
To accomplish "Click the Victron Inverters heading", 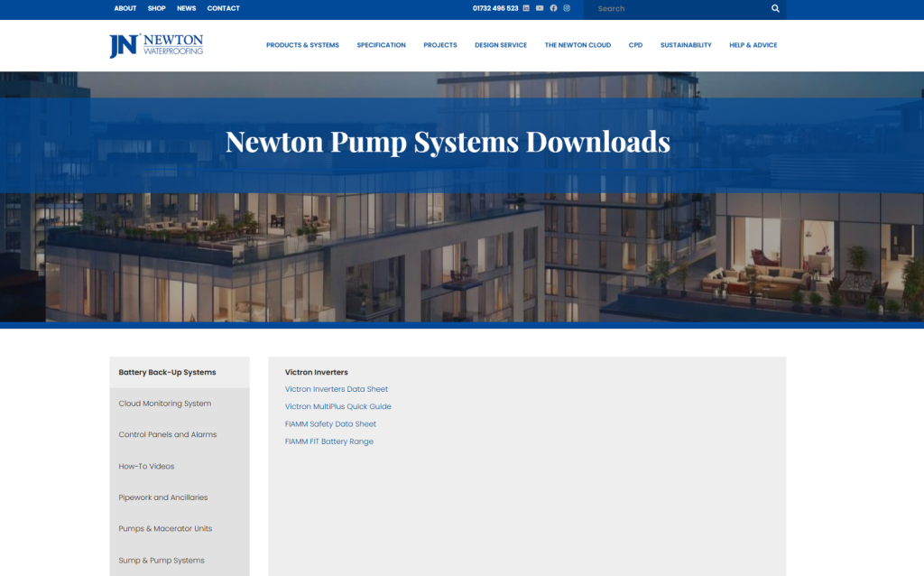I will (x=317, y=372).
